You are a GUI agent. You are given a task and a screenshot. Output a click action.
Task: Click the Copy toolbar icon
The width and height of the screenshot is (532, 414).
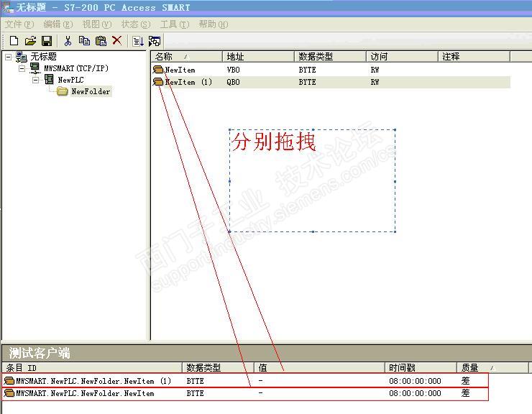click(84, 41)
